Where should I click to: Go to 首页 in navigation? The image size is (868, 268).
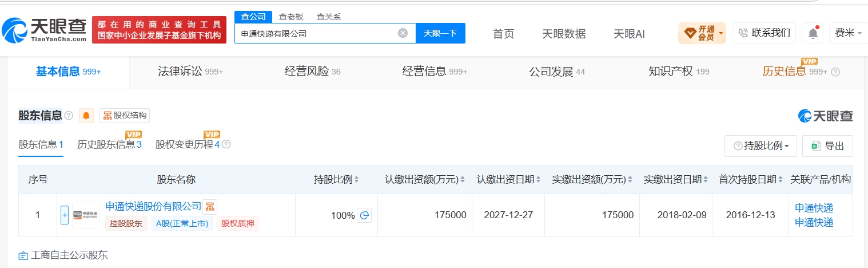point(504,33)
